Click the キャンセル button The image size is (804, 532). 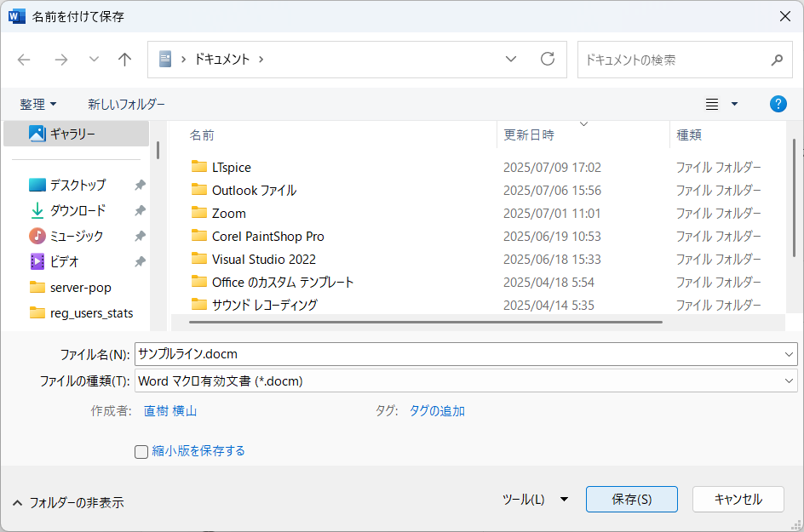738,499
